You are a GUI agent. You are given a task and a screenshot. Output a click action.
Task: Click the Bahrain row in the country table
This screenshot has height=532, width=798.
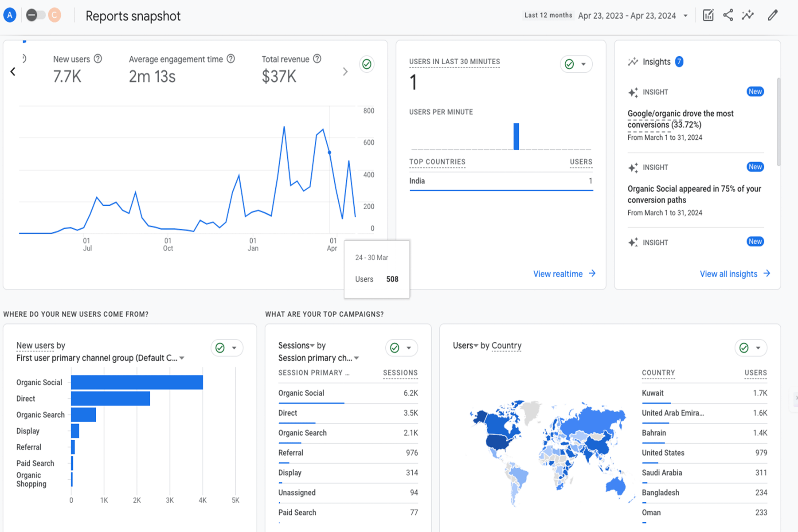point(704,433)
